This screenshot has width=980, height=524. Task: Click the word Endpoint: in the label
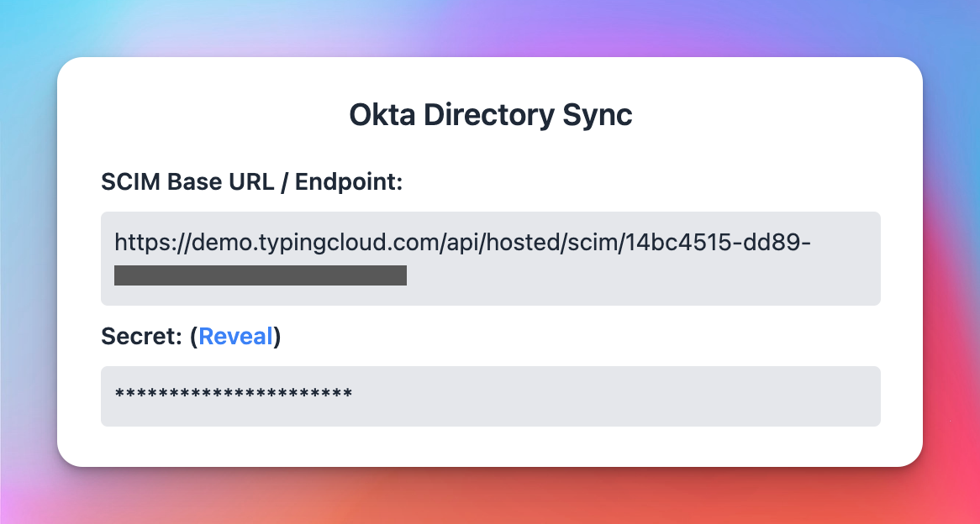click(349, 181)
